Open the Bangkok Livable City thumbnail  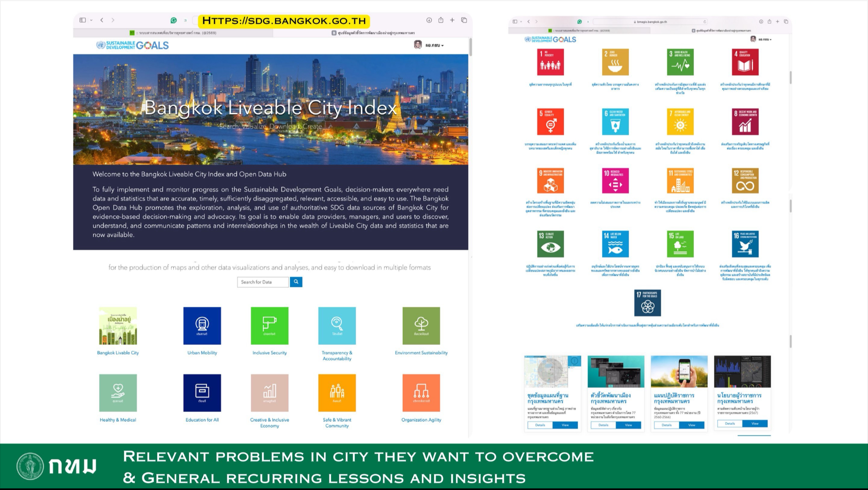pyautogui.click(x=118, y=326)
